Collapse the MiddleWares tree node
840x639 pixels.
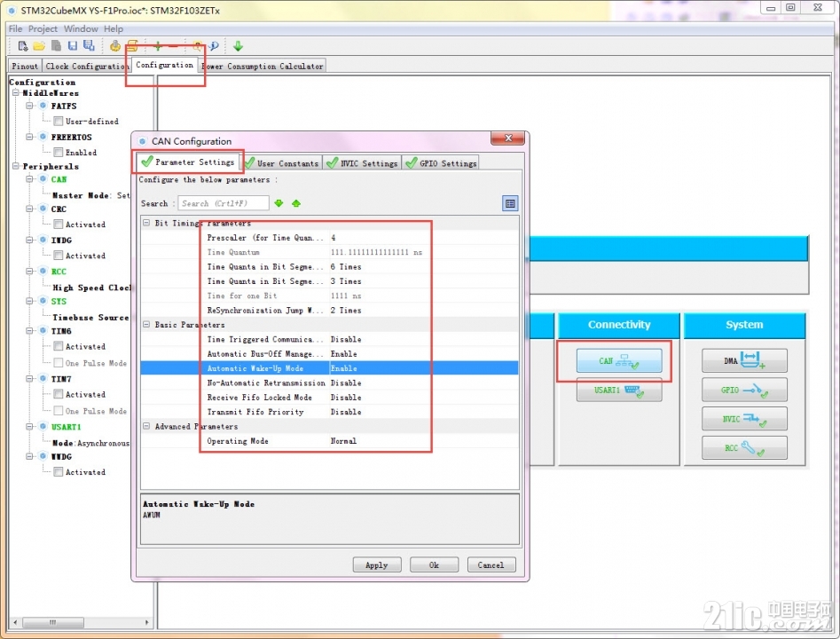coord(16,92)
